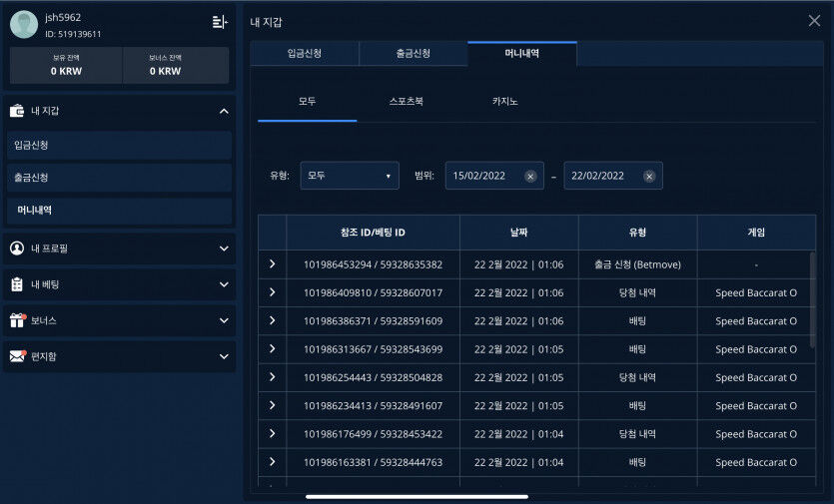Click the jsh5962 username text
The height and width of the screenshot is (504, 834).
[63, 17]
